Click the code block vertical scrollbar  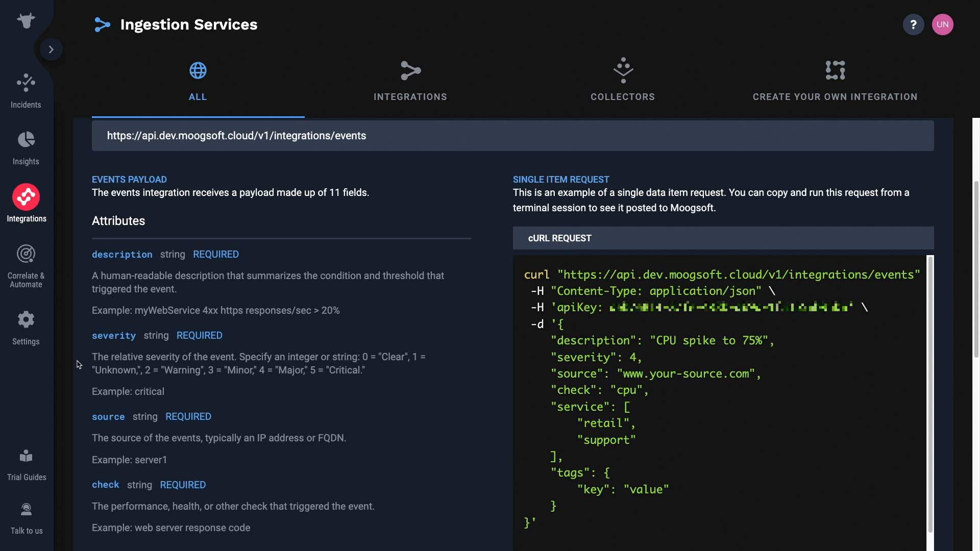coord(930,394)
